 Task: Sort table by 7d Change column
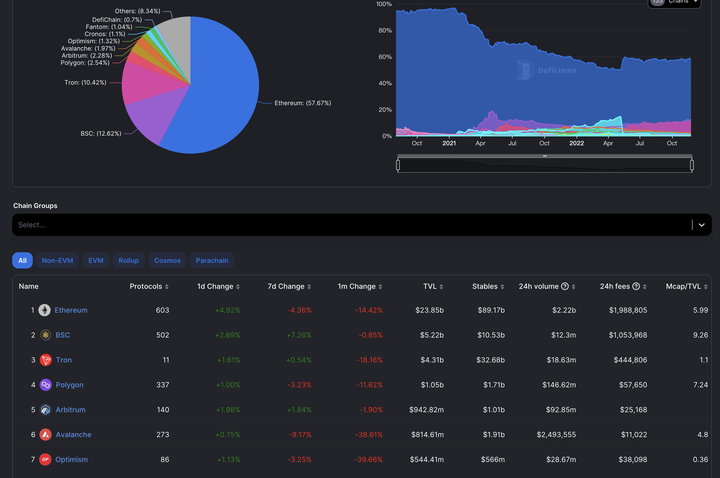pyautogui.click(x=289, y=287)
